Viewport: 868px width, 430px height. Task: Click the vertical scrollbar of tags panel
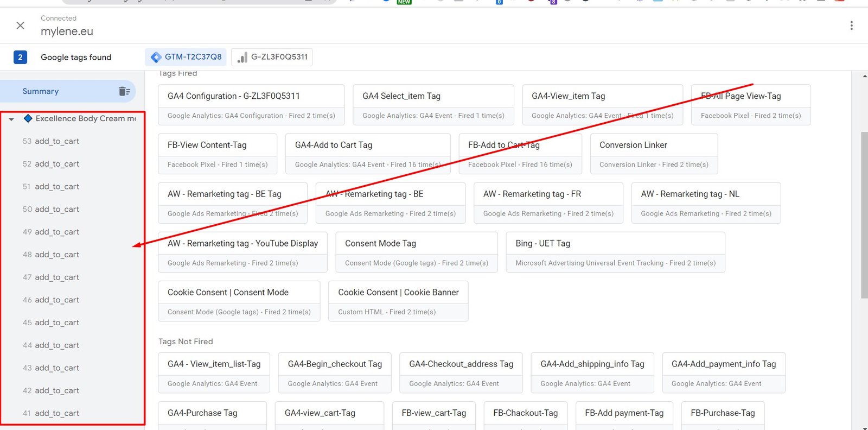864,215
